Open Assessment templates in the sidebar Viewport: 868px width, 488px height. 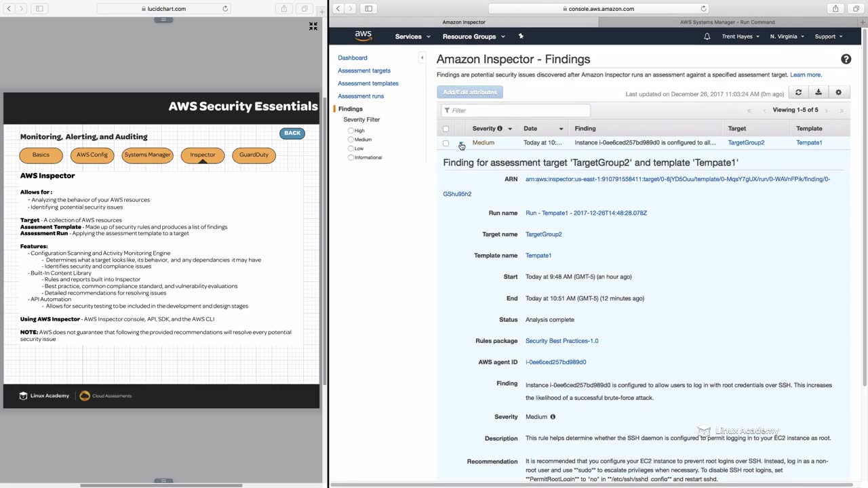click(x=368, y=83)
